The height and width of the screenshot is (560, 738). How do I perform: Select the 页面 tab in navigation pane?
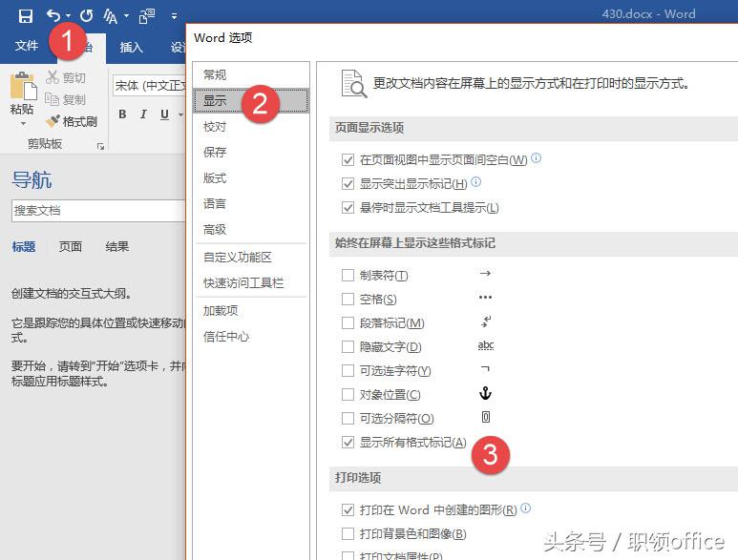[70, 246]
